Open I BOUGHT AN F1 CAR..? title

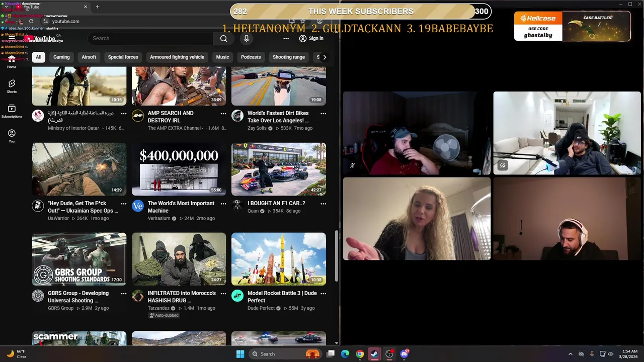[x=276, y=204]
